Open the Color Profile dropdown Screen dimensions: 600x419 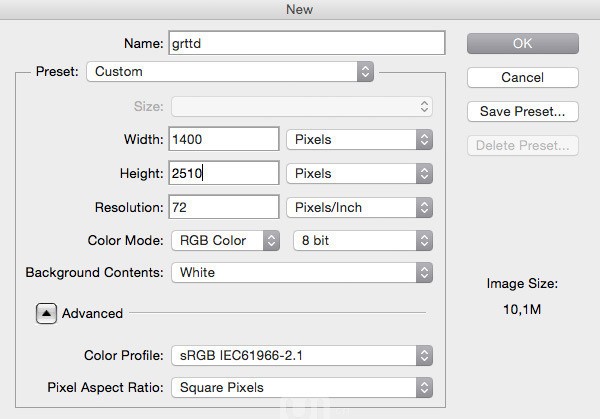pos(301,355)
